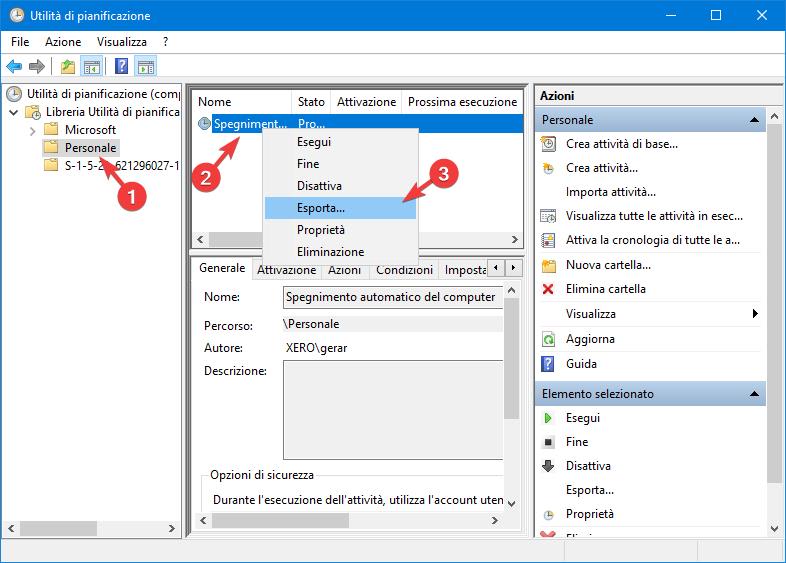Screen dimensions: 786x563
Task: Click the Forward arrow toolbar icon
Action: point(37,66)
